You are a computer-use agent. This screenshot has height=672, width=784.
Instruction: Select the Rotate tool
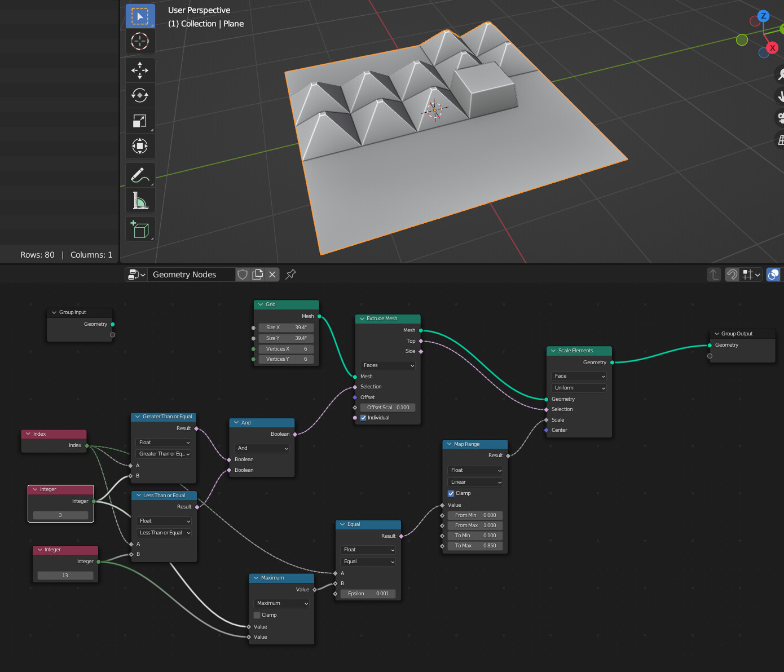(x=140, y=95)
